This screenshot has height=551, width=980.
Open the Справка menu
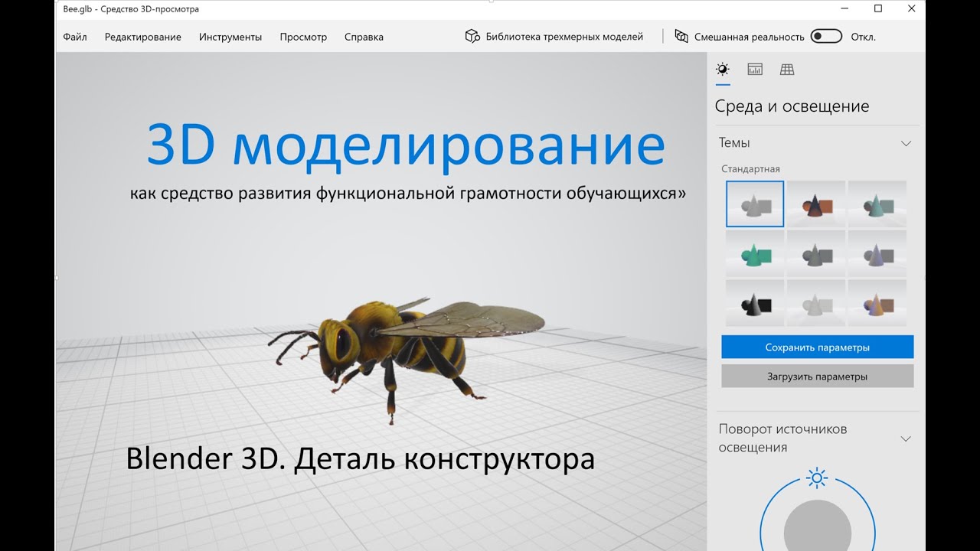(x=364, y=37)
